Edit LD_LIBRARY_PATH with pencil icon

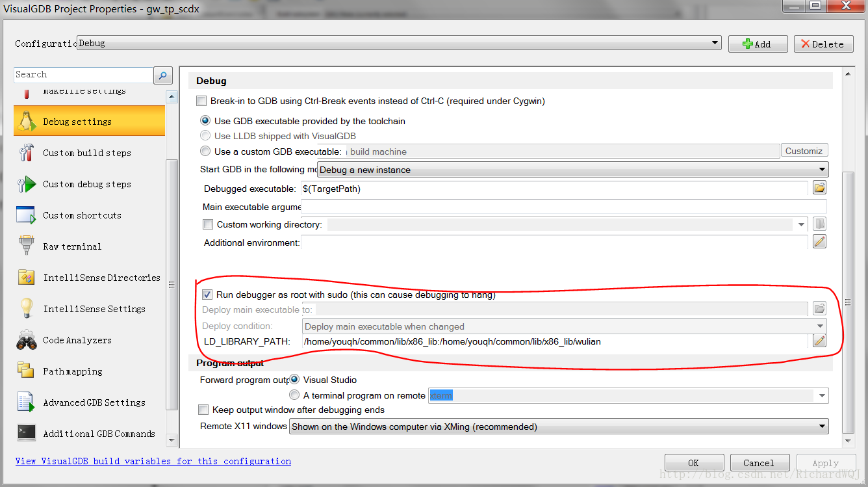819,341
